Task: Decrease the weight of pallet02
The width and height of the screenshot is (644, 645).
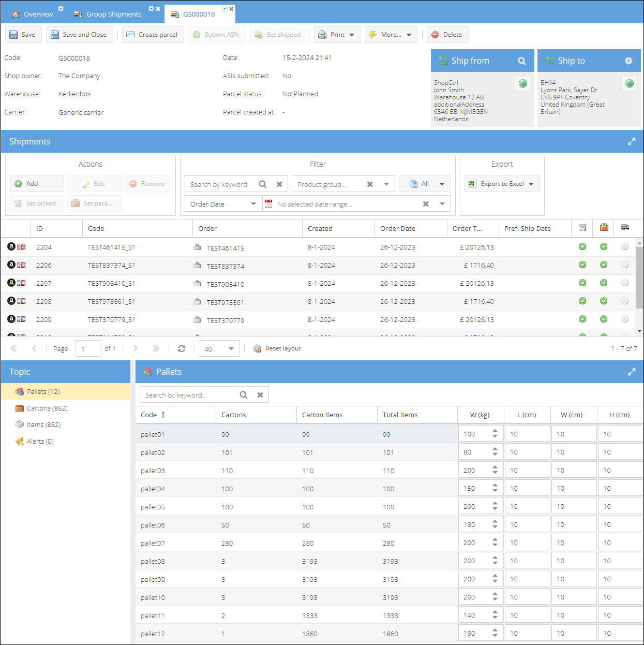Action: (x=495, y=455)
